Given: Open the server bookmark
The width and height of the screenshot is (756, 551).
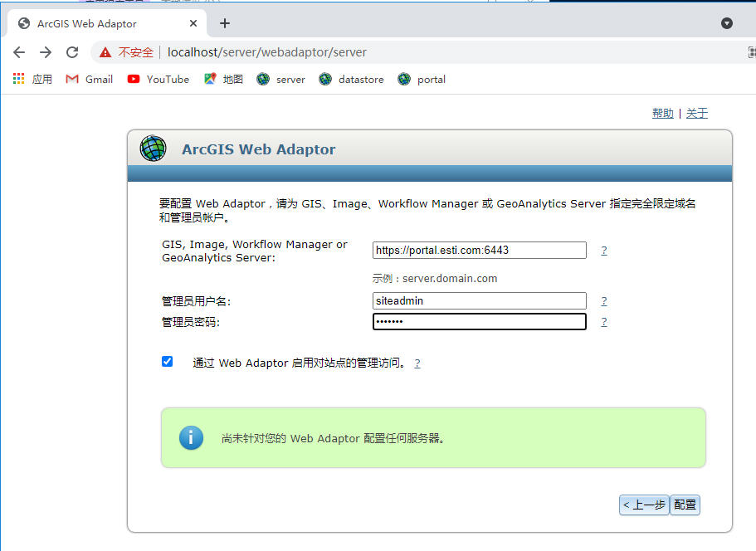Looking at the screenshot, I should 281,79.
